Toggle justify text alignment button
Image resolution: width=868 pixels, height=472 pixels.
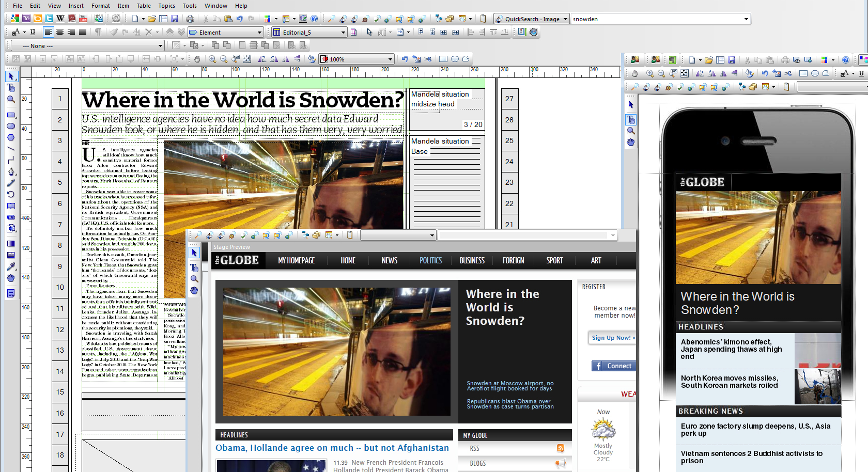[x=83, y=32]
